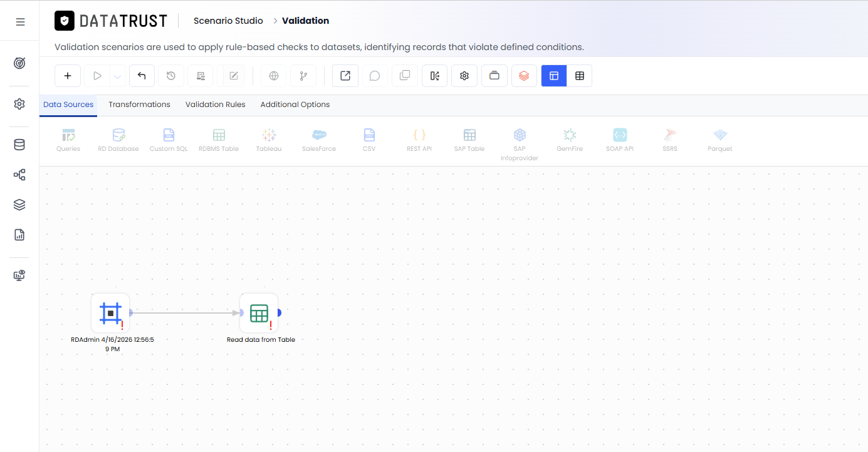Click the RDAdmin 4/16/2026 node label
868x452 pixels.
point(112,344)
